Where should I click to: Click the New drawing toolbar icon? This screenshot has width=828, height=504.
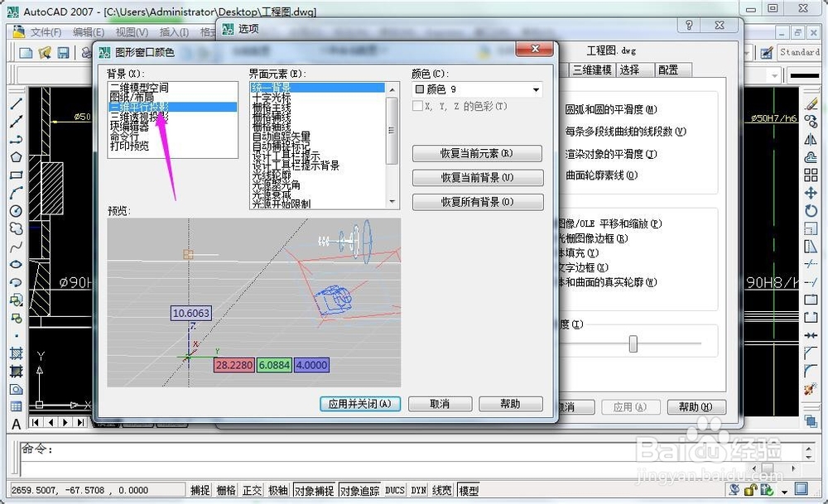[x=26, y=52]
